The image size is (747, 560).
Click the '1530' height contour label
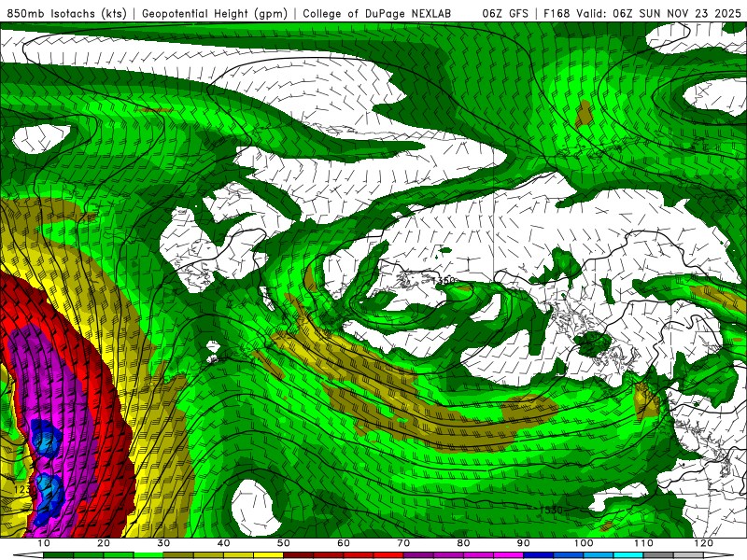coord(551,510)
